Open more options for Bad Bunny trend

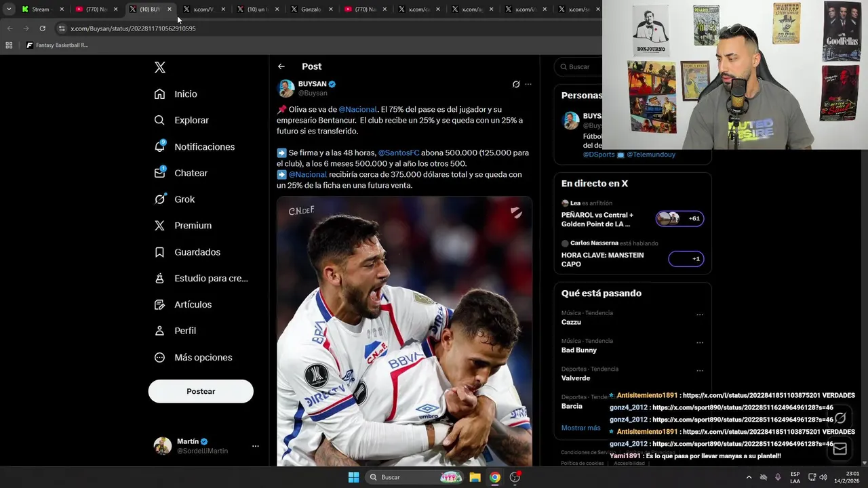[700, 342]
